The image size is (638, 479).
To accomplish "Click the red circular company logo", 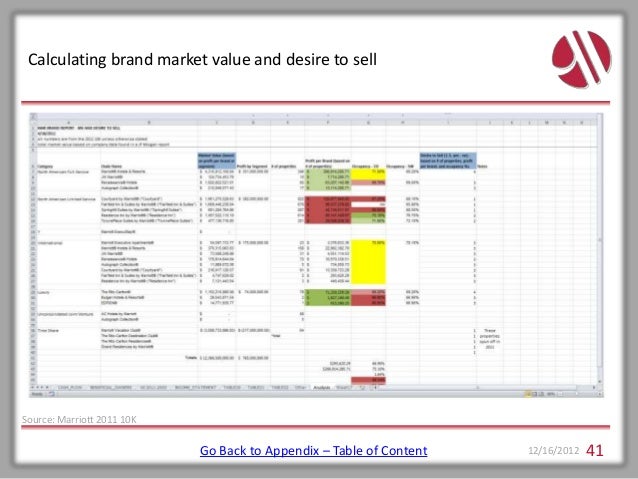I will (x=581, y=59).
